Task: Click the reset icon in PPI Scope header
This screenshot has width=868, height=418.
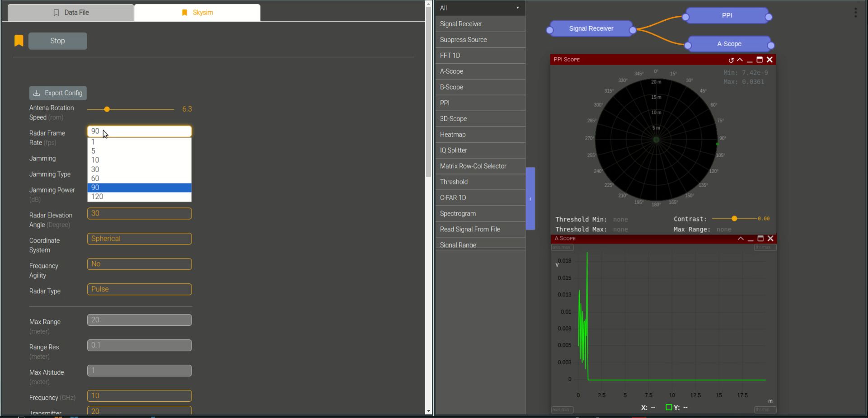Action: [x=731, y=60]
